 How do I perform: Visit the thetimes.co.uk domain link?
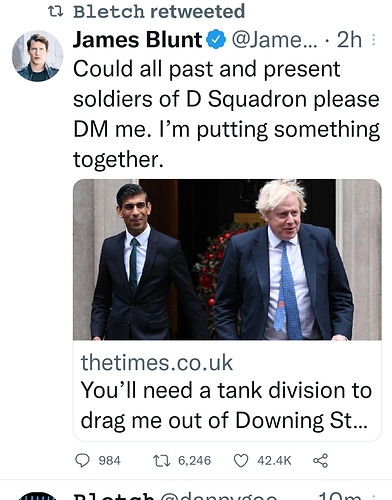pyautogui.click(x=157, y=362)
